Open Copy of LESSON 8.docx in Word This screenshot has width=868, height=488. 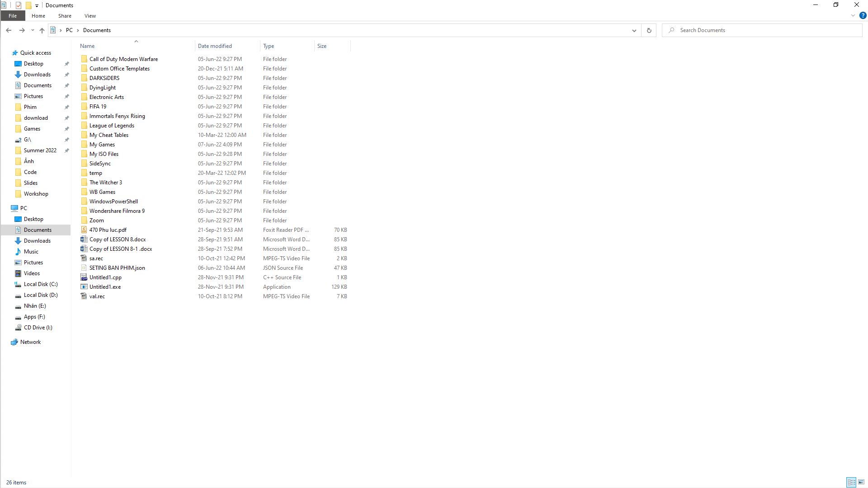tap(118, 239)
